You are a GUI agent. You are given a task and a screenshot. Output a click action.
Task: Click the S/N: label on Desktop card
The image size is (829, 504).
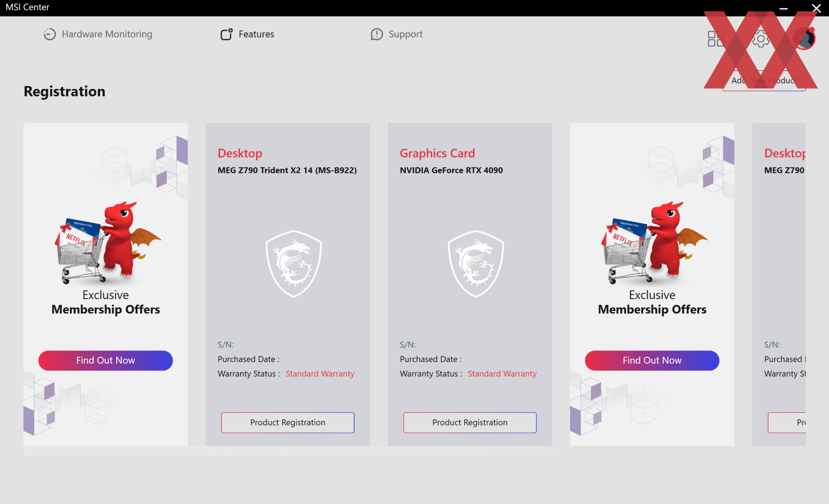click(225, 345)
